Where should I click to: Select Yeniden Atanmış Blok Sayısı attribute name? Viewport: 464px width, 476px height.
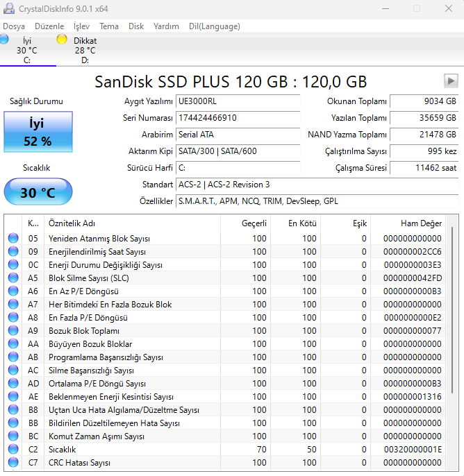point(99,239)
